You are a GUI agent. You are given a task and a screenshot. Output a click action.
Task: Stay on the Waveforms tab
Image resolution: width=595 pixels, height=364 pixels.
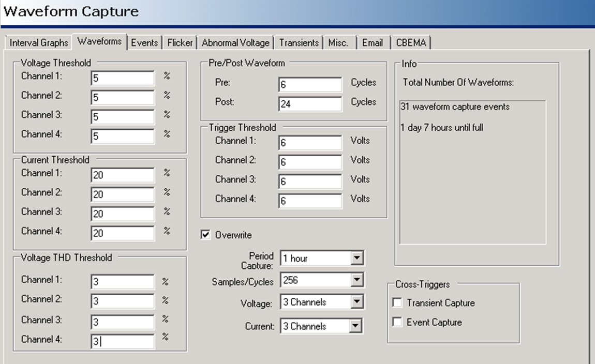(x=100, y=42)
